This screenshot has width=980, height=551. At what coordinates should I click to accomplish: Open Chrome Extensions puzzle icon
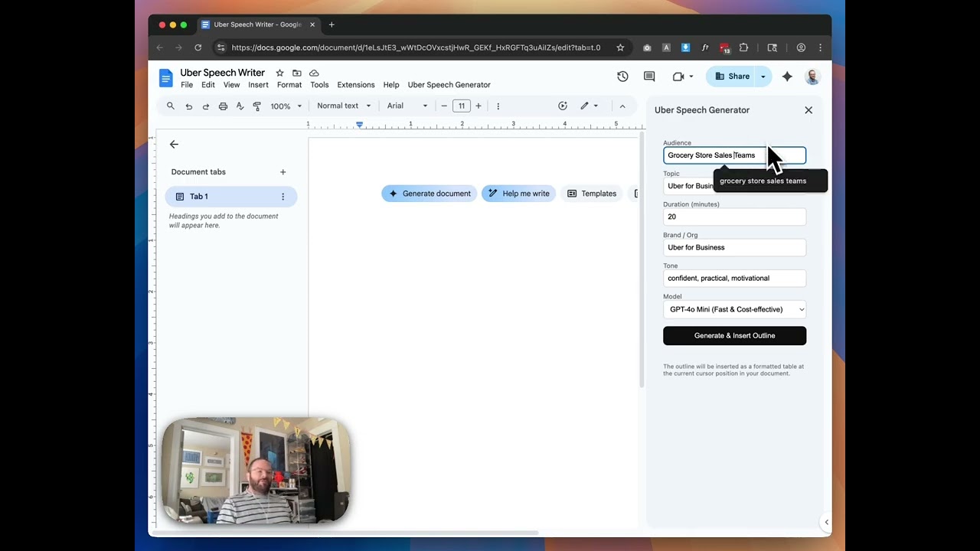[x=743, y=47]
